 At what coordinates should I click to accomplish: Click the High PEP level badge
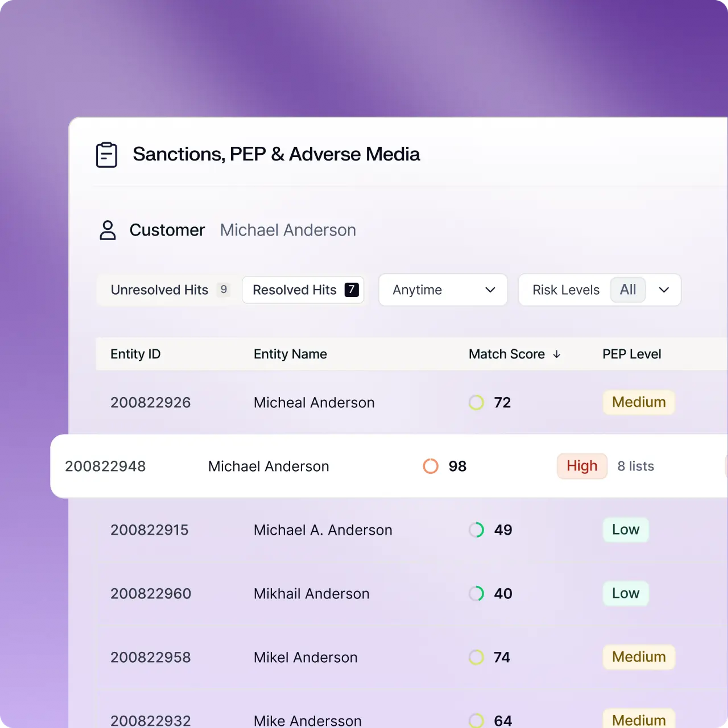pos(582,466)
